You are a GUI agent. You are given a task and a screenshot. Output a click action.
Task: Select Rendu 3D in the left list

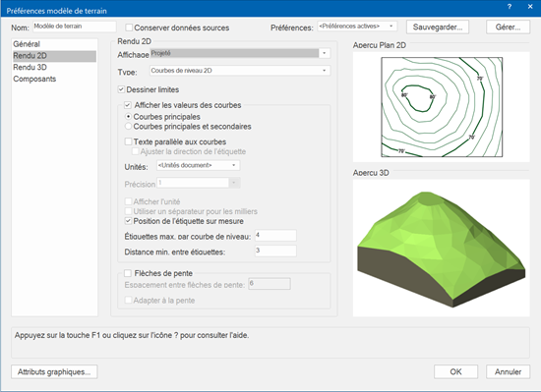[54, 67]
